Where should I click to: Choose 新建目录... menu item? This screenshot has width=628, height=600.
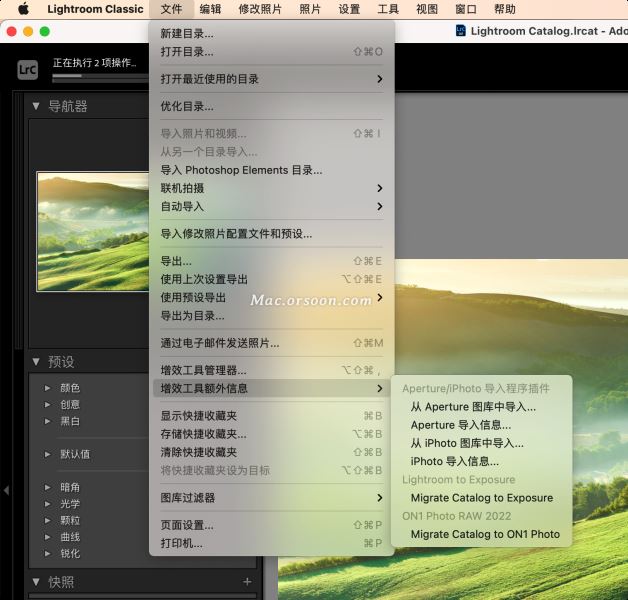coord(272,34)
